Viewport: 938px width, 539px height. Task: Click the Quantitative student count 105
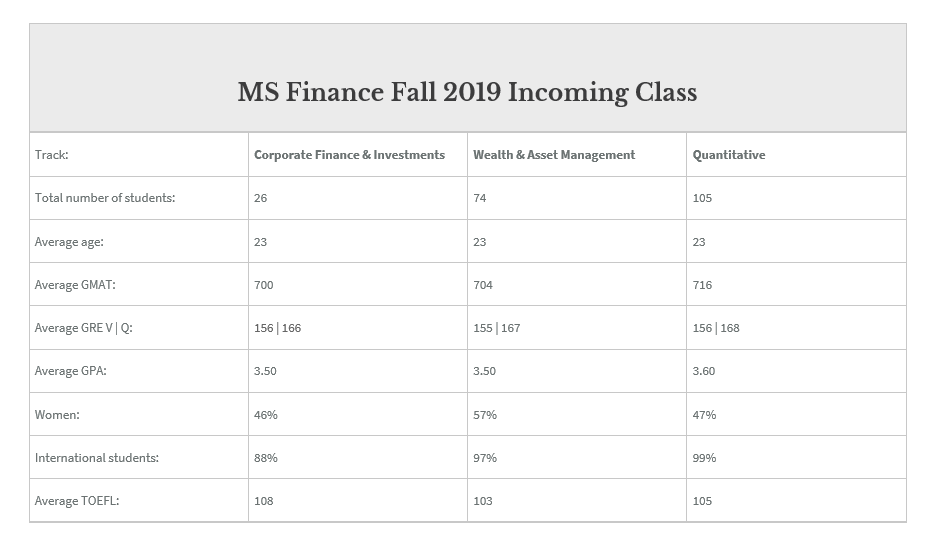coord(702,198)
